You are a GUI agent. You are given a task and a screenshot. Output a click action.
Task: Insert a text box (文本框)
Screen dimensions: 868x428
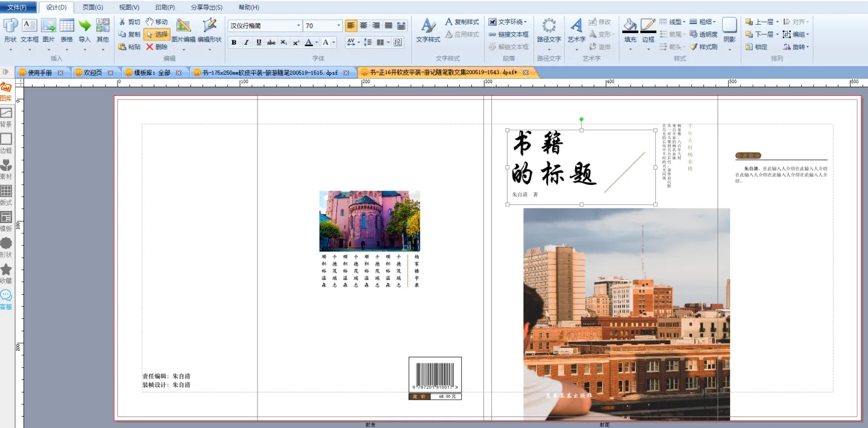30,31
